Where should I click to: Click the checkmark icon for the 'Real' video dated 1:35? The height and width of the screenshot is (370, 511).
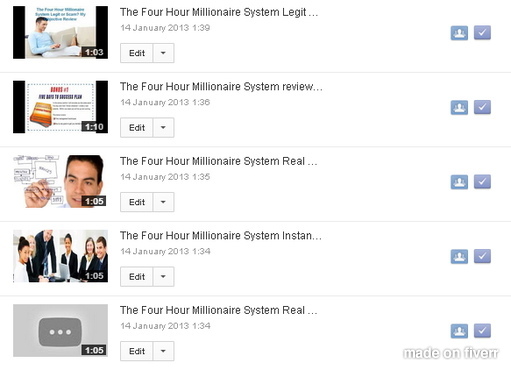coord(482,182)
